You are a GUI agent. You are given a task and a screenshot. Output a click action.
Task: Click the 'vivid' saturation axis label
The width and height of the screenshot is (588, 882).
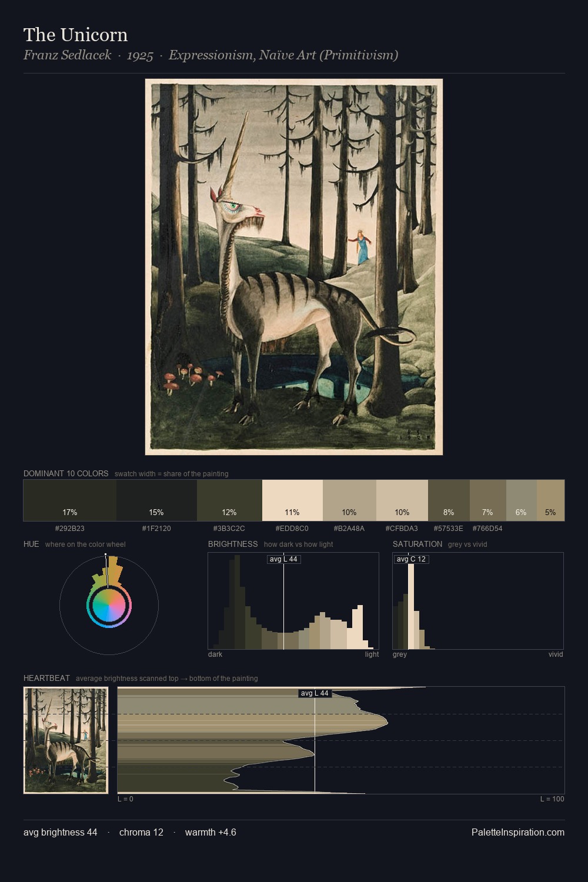coord(556,654)
